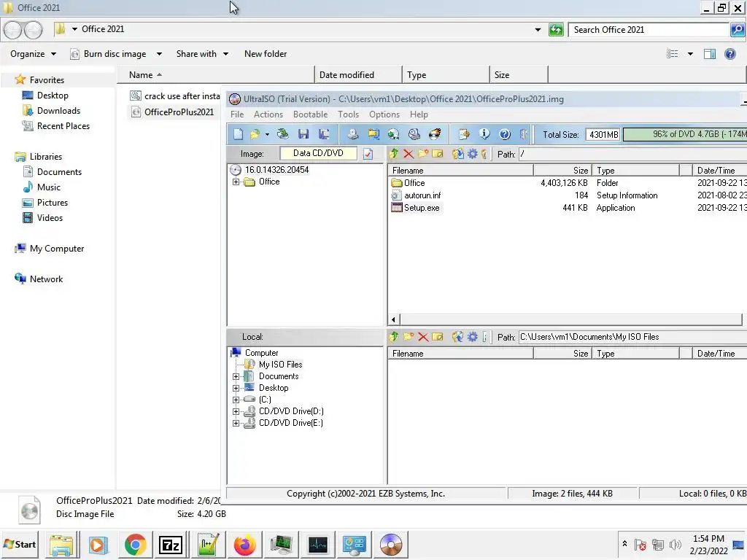Click the gear Properties icon in image pane
The width and height of the screenshot is (747, 560).
pos(473,154)
